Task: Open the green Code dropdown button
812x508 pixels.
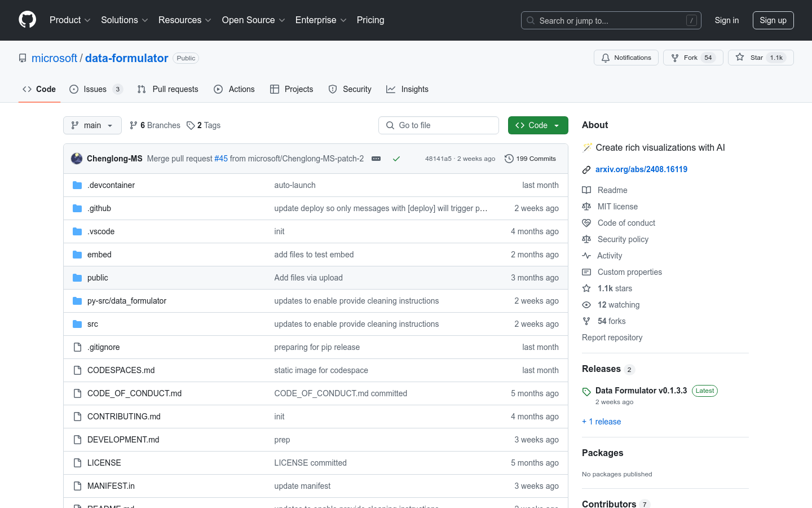Action: [538, 125]
